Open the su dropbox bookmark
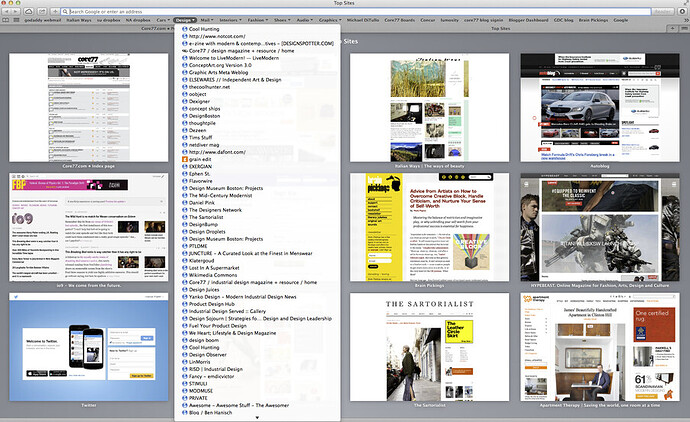This screenshot has width=690, height=422. tap(108, 20)
